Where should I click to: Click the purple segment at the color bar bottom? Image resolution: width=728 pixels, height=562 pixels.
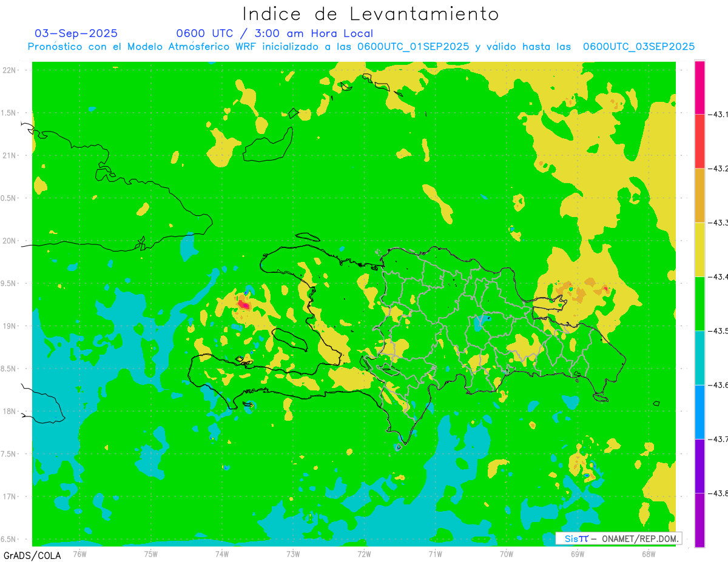tap(699, 520)
